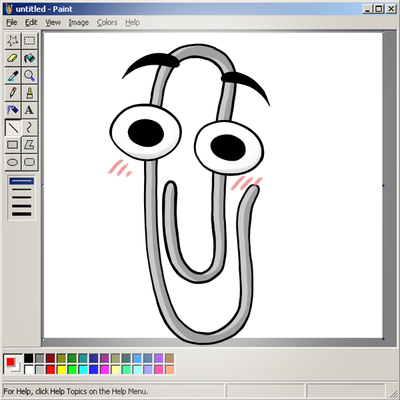This screenshot has height=400, width=400.
Task: Open the Edit menu
Action: [31, 23]
